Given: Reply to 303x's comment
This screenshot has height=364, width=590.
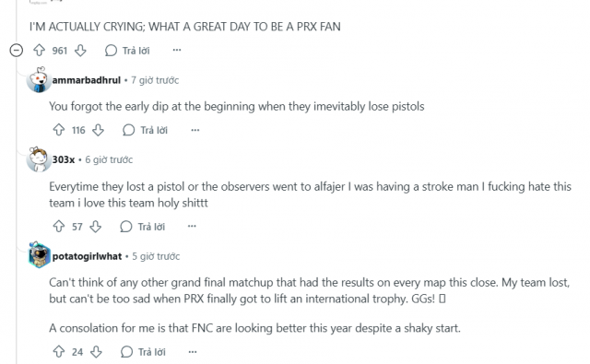Looking at the screenshot, I should coord(143,227).
